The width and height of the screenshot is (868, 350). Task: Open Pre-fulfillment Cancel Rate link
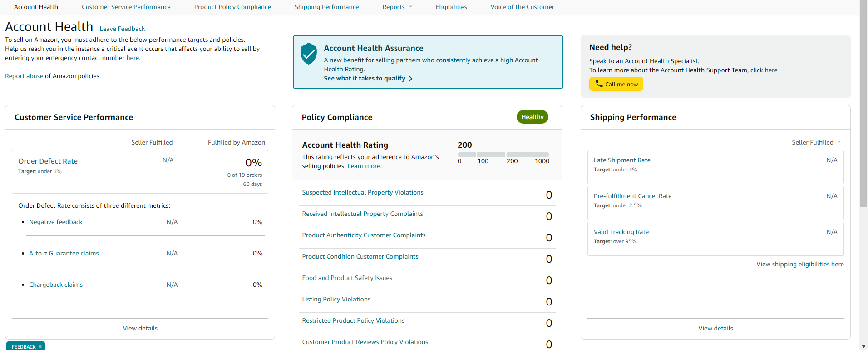632,196
